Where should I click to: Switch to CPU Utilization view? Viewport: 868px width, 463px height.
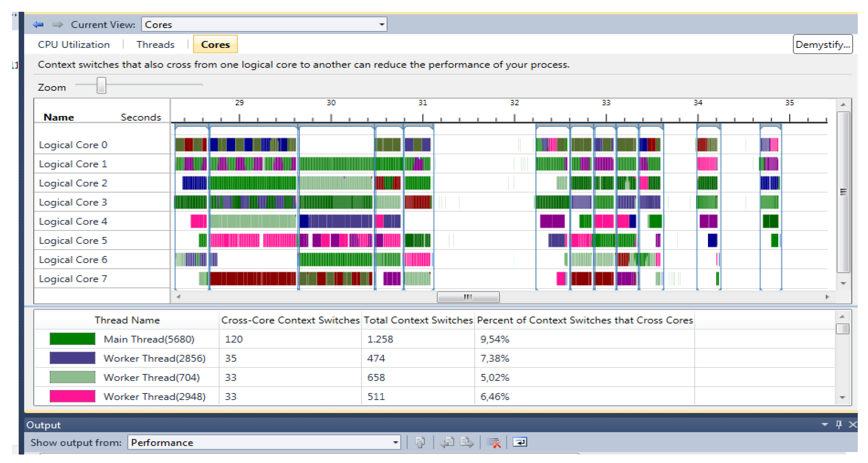pos(73,45)
